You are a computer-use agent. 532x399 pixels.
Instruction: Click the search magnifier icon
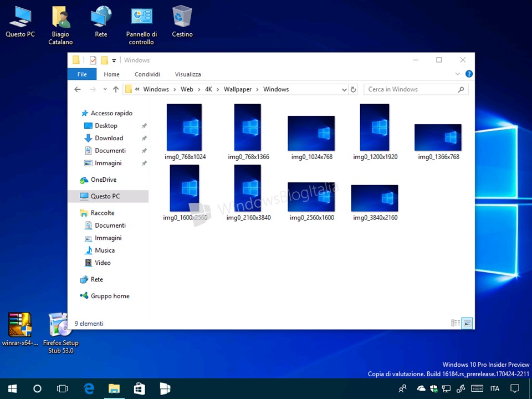(x=461, y=90)
